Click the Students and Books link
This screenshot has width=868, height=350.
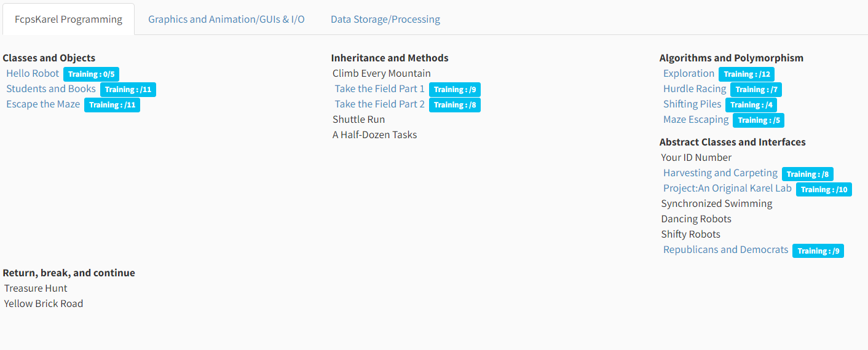(51, 89)
